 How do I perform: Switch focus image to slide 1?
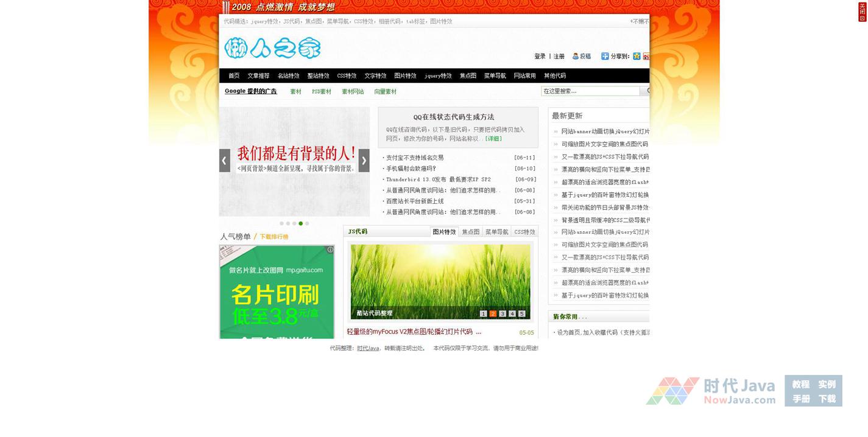(x=483, y=313)
